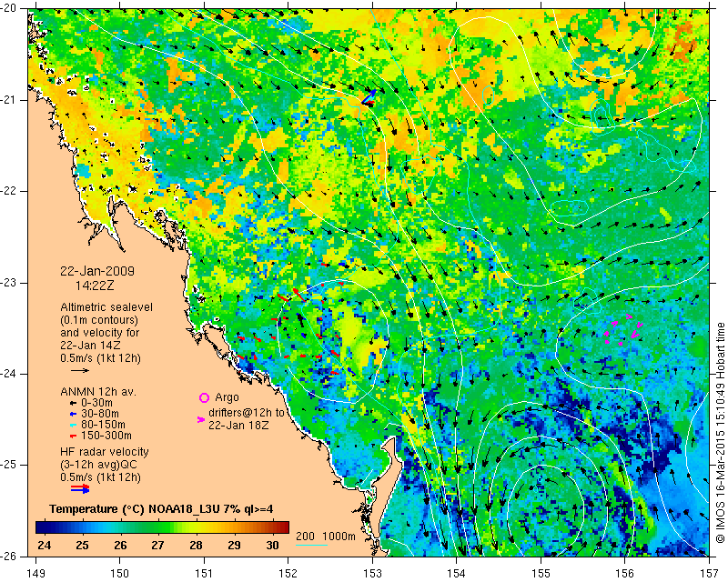Click the (0.1m contours) legend text
This screenshot has width=728, height=582.
point(99,320)
